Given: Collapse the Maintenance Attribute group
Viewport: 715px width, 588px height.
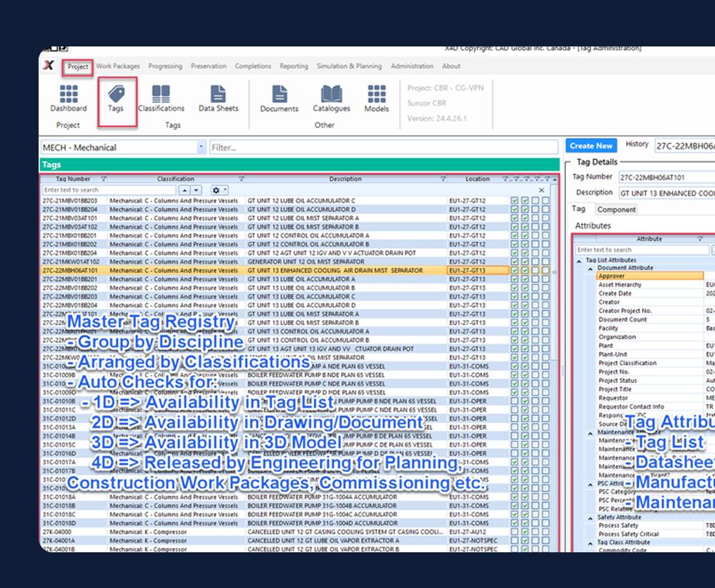Looking at the screenshot, I should (x=590, y=432).
